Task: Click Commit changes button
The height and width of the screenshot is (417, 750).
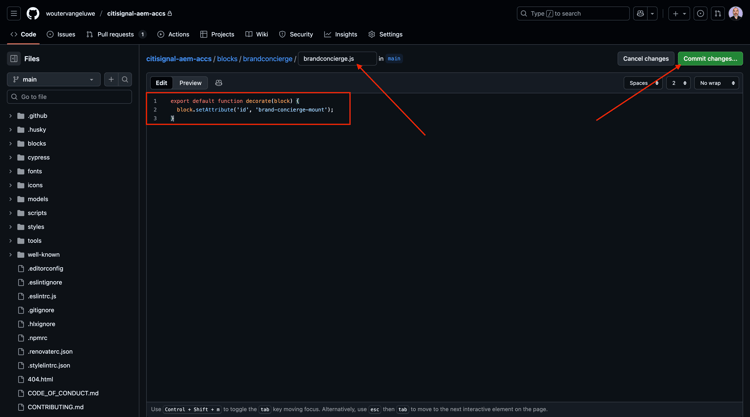Action: click(710, 58)
